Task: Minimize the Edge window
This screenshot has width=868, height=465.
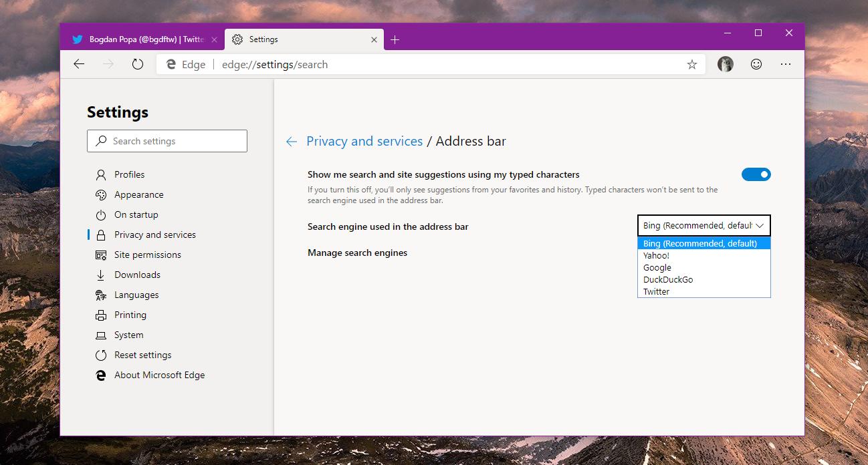Action: pyautogui.click(x=727, y=33)
